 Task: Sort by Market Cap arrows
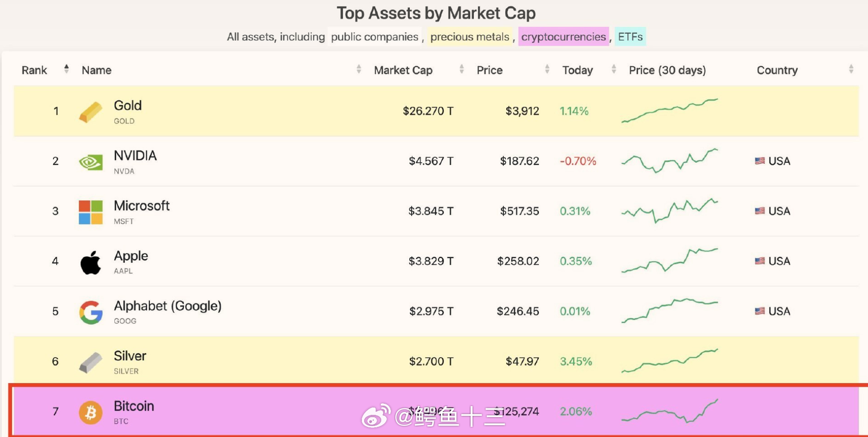pos(461,69)
